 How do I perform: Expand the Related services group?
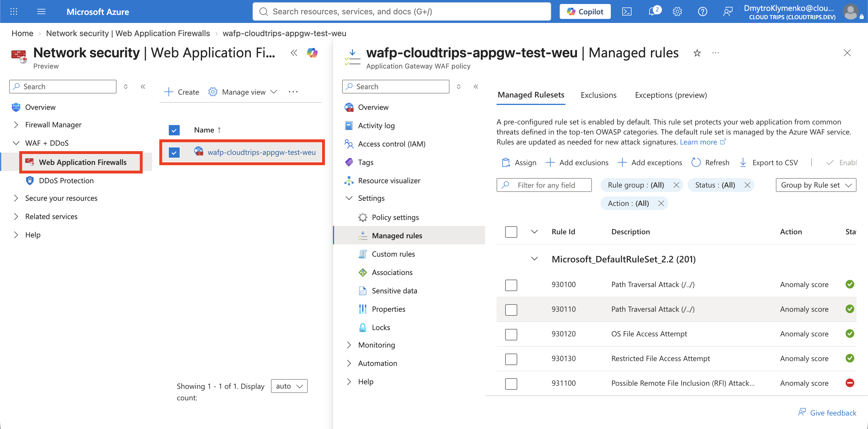[16, 217]
